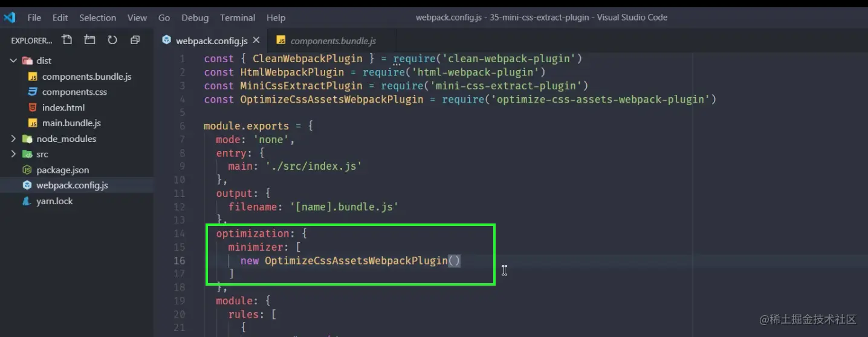Click the HTML icon beside index.html
This screenshot has width=868, height=337.
(33, 108)
